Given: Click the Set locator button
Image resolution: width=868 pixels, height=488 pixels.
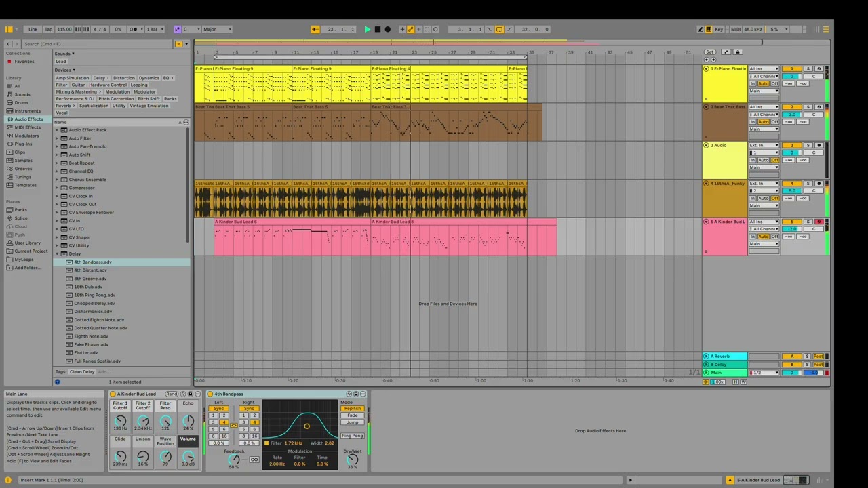Looking at the screenshot, I should pos(709,52).
